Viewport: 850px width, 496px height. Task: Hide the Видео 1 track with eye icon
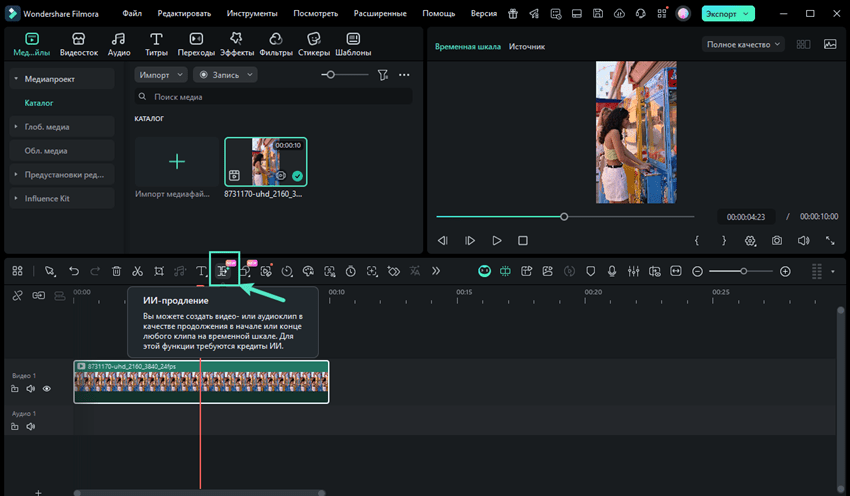coord(46,389)
